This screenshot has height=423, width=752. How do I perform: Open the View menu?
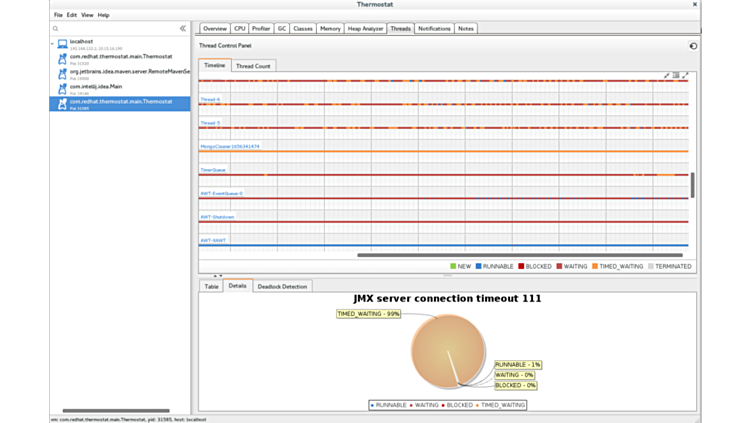pos(87,15)
